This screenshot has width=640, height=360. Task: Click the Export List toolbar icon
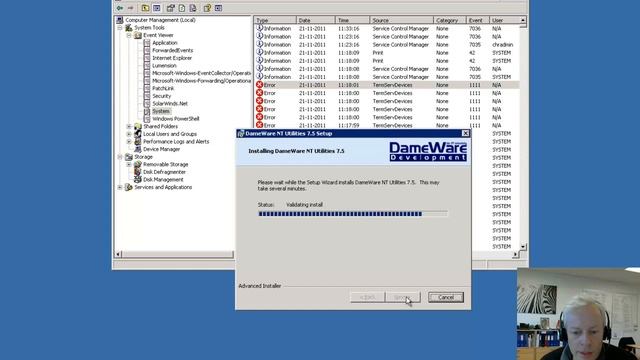[x=193, y=8]
